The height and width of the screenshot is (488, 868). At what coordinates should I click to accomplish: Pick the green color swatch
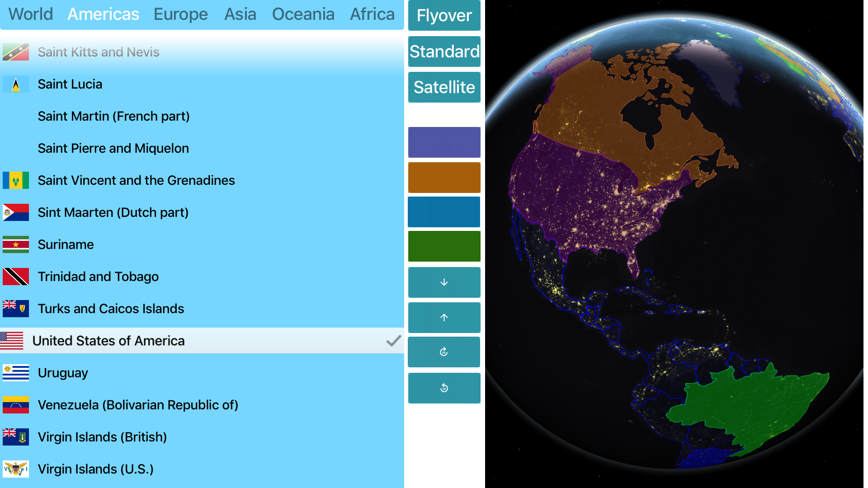pos(444,246)
